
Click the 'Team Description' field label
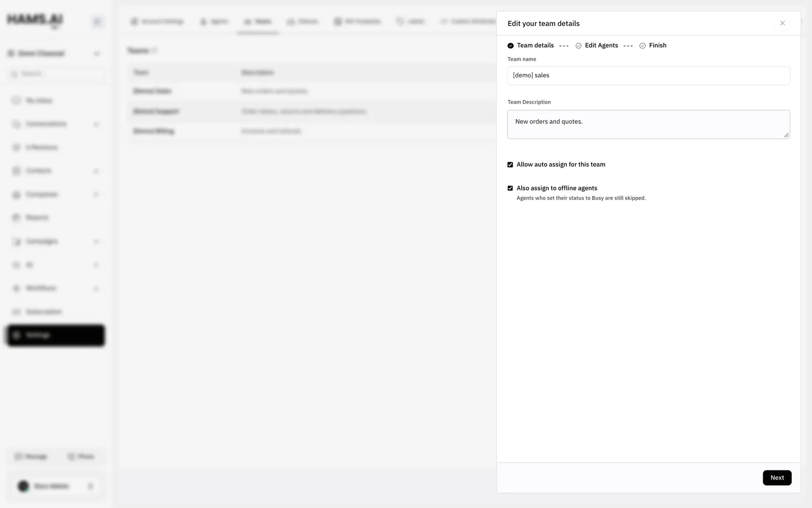tap(529, 102)
